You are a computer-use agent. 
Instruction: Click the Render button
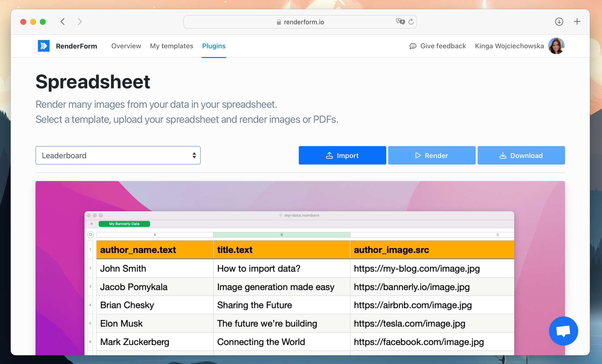point(432,155)
